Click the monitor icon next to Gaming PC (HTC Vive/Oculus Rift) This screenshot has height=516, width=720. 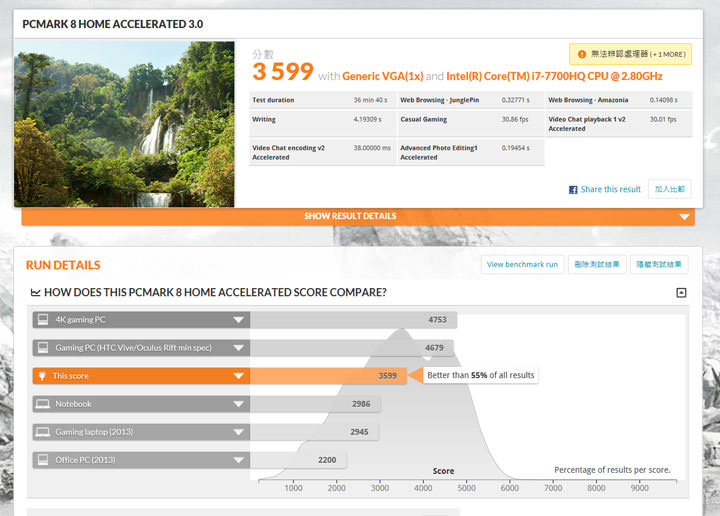point(42,348)
